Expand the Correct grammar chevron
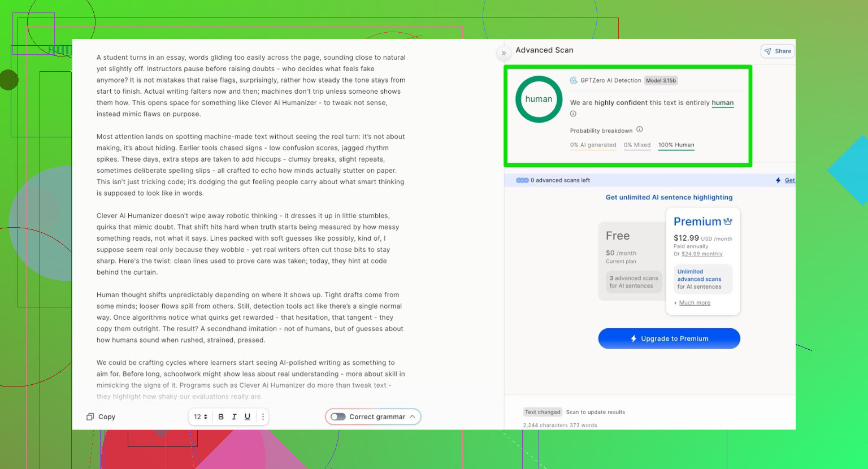The height and width of the screenshot is (469, 868). point(413,417)
